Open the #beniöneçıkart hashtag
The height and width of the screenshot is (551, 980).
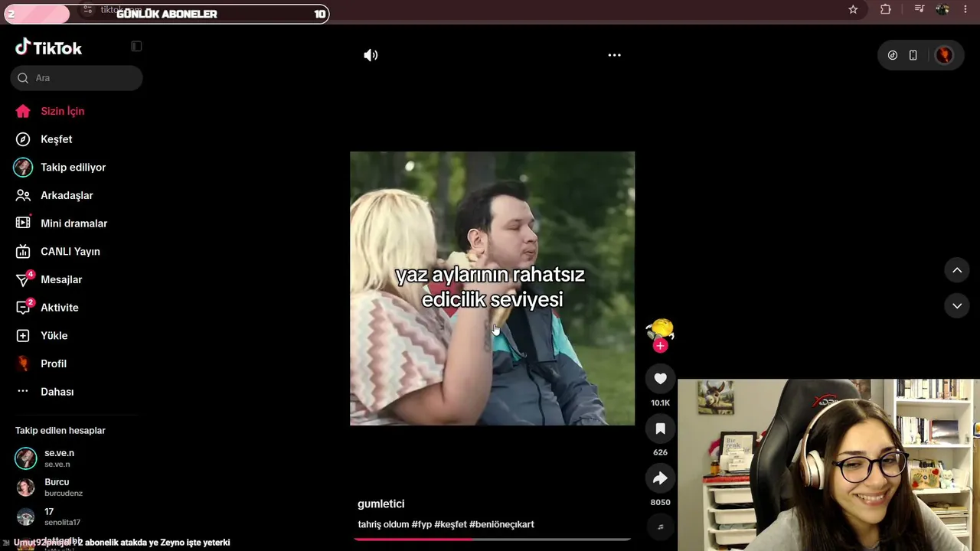tap(501, 524)
